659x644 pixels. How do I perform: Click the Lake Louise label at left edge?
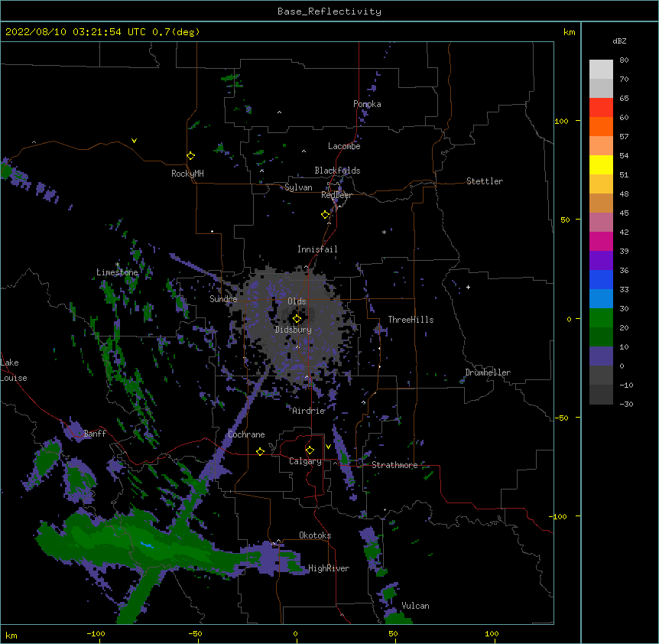tap(14, 370)
